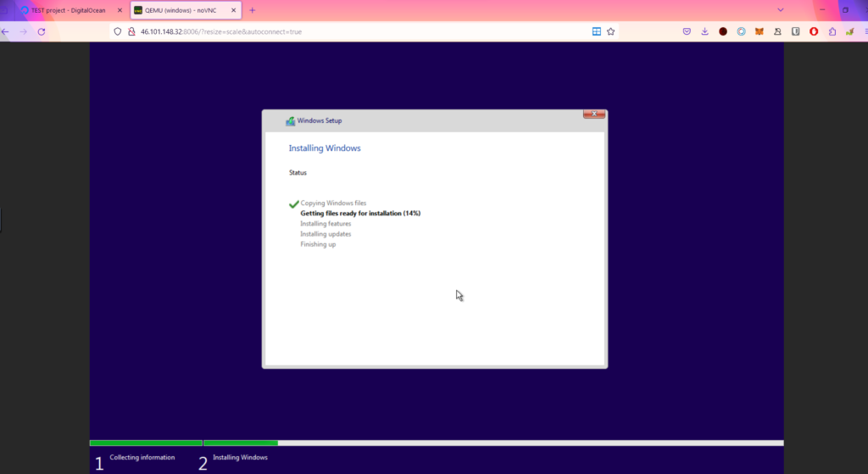The image size is (868, 474).
Task: Click the '1 Collecting information' stage label
Action: point(135,462)
